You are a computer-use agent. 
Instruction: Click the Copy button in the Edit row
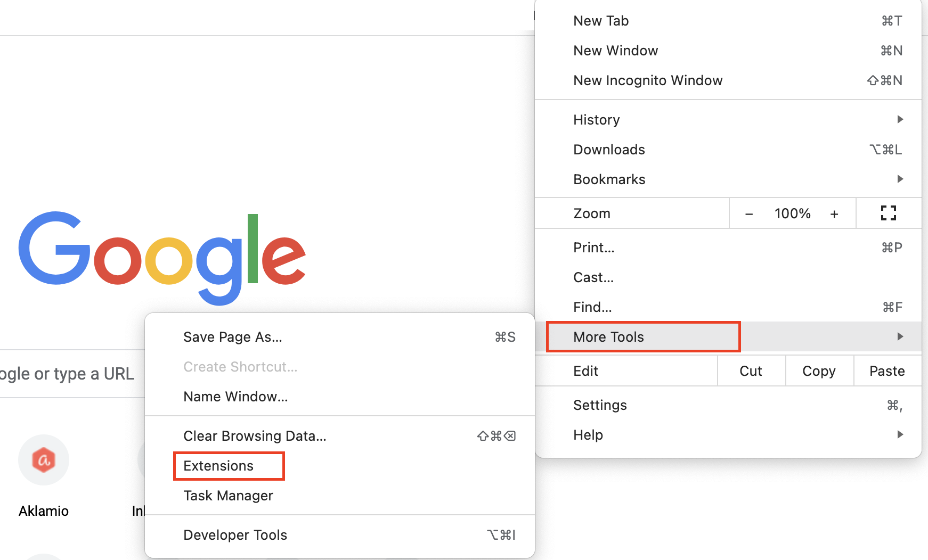[x=819, y=371]
